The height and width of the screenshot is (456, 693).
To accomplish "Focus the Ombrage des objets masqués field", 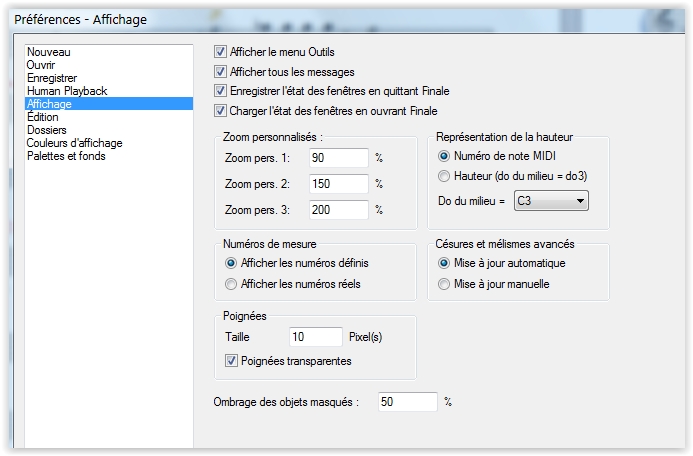I will tap(407, 402).
